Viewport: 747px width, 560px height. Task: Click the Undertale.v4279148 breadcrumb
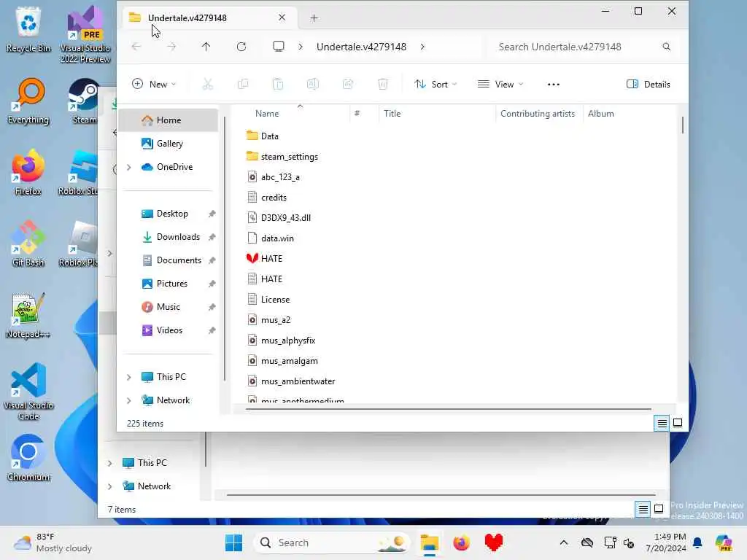tap(361, 47)
